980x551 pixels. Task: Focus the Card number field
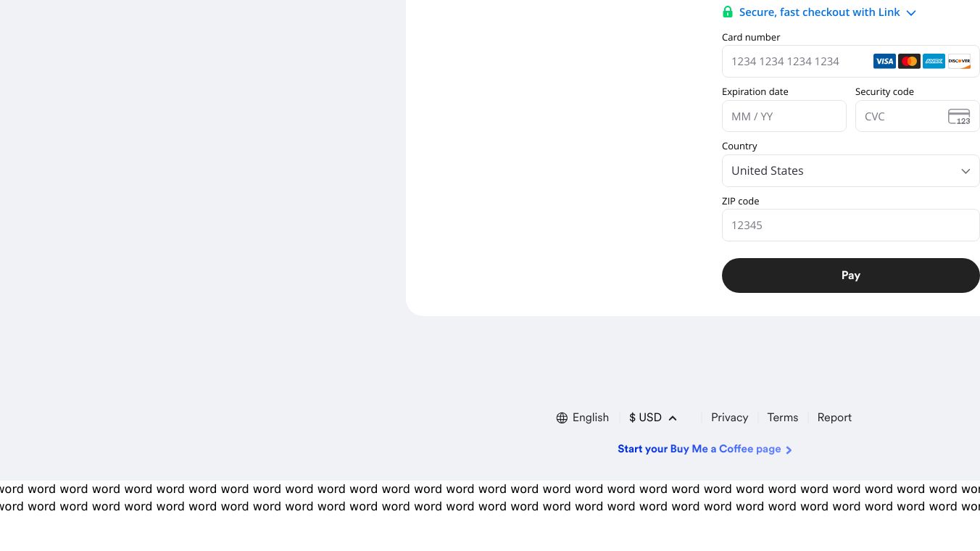[x=797, y=62]
